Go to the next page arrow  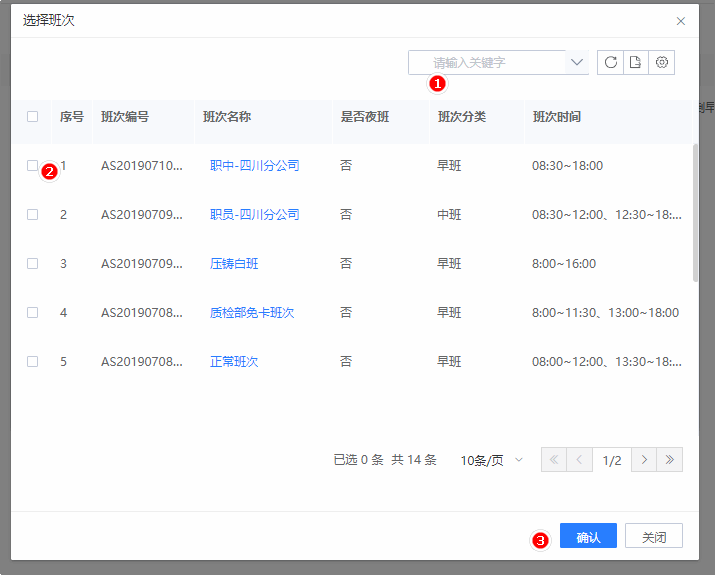click(644, 460)
